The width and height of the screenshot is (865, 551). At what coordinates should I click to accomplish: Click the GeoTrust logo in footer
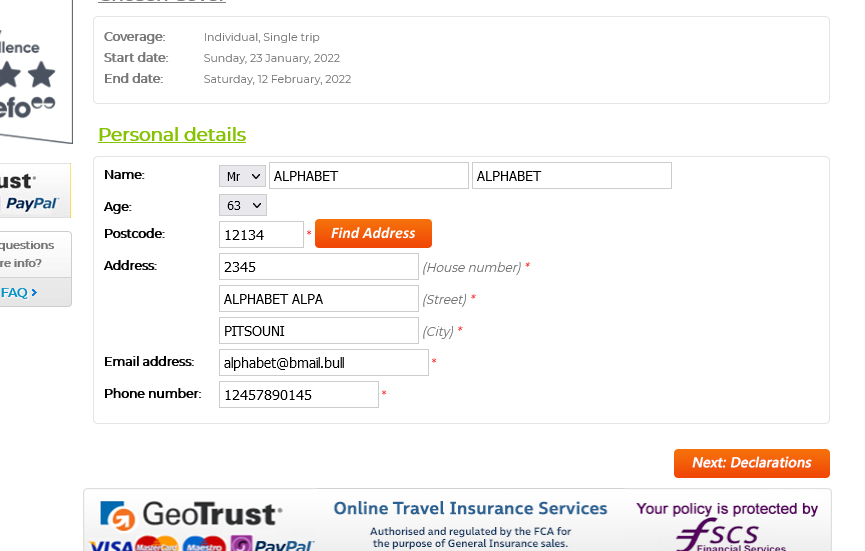point(191,514)
